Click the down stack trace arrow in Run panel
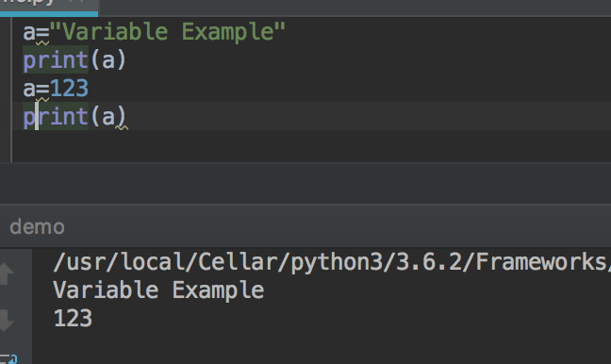This screenshot has width=611, height=364. pos(7,321)
